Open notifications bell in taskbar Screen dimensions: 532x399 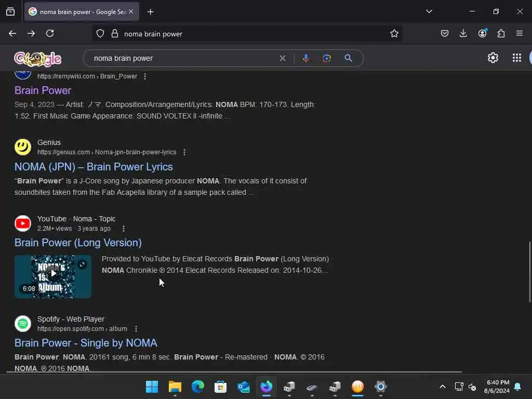[518, 387]
